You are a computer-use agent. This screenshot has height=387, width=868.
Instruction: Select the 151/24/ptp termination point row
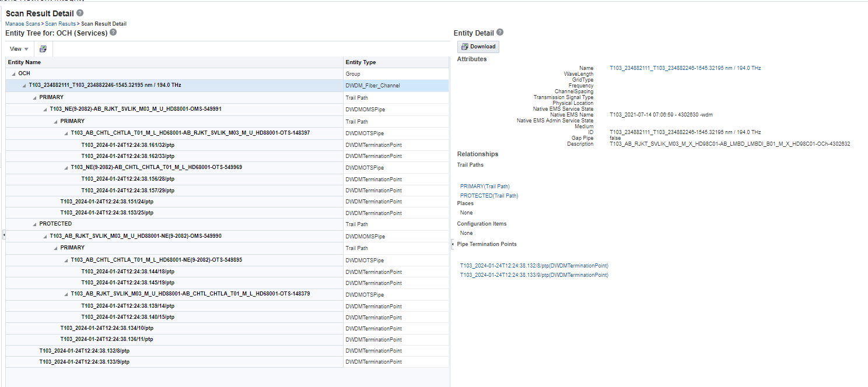click(x=227, y=202)
